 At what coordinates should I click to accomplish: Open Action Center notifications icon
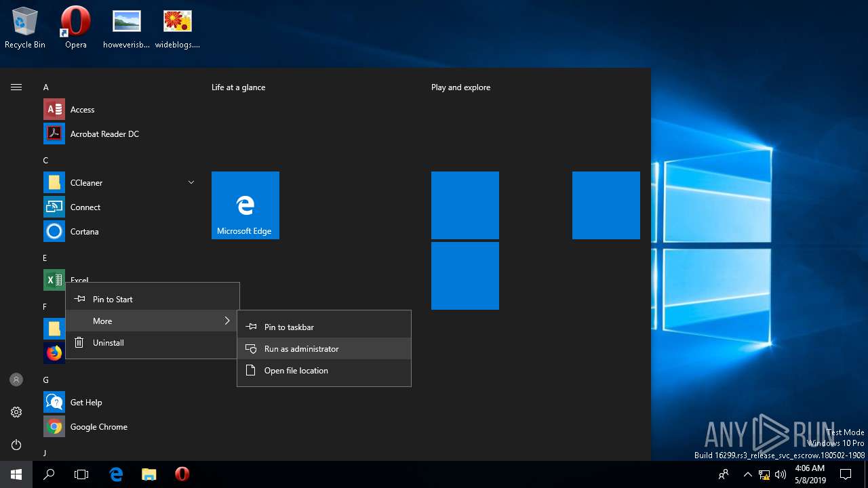pos(846,474)
